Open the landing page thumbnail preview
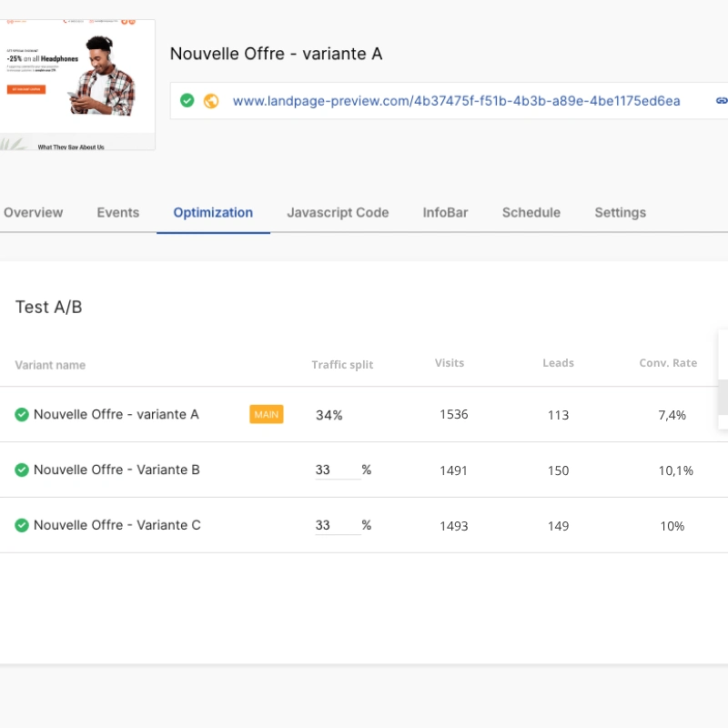This screenshot has width=728, height=728. (x=77, y=85)
